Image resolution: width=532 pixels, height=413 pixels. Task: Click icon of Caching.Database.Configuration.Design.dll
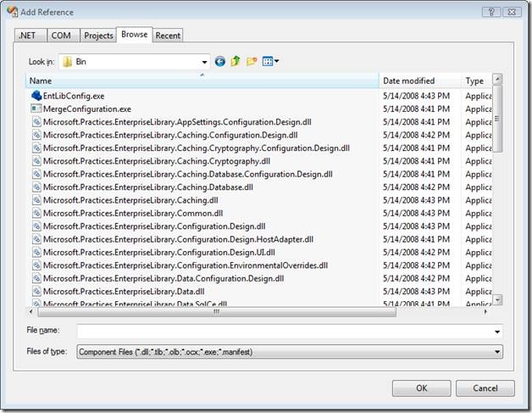pyautogui.click(x=36, y=174)
